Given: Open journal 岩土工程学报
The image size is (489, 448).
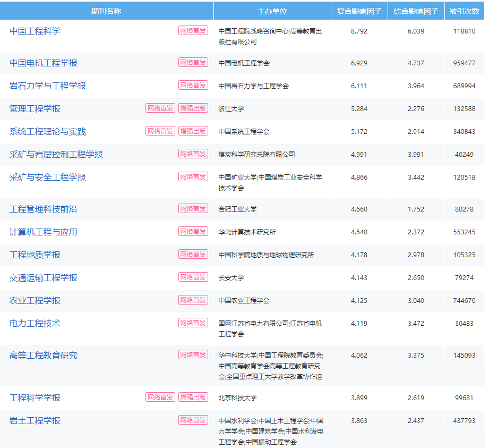Looking at the screenshot, I should [35, 420].
